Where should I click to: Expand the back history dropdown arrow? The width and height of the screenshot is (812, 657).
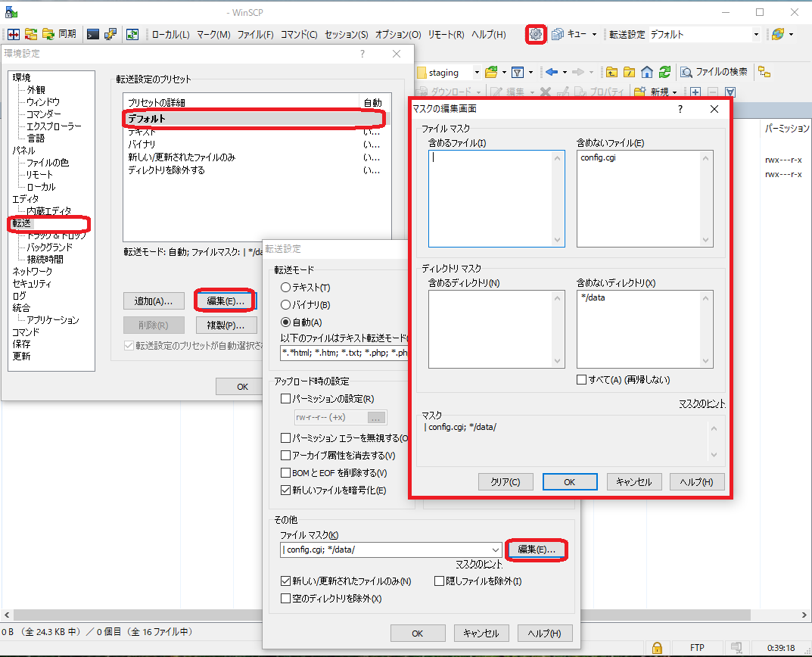[x=565, y=72]
